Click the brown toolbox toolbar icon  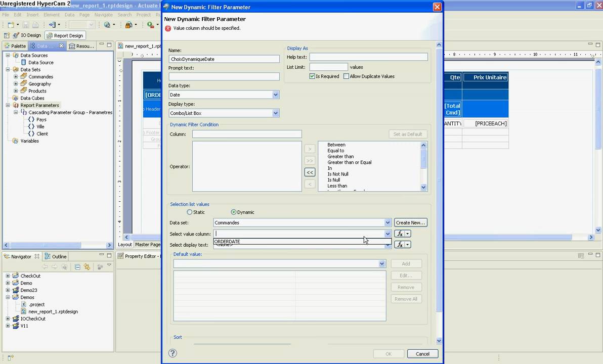tap(129, 25)
